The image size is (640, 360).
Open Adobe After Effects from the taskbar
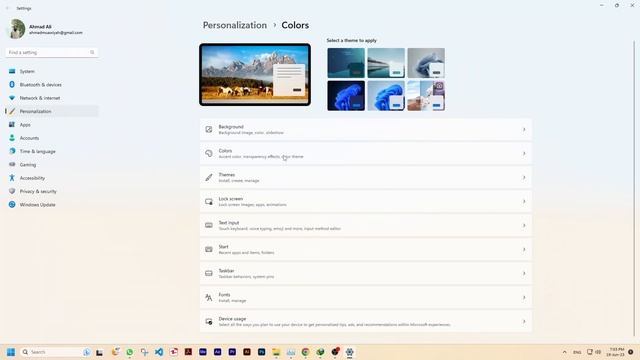point(218,352)
